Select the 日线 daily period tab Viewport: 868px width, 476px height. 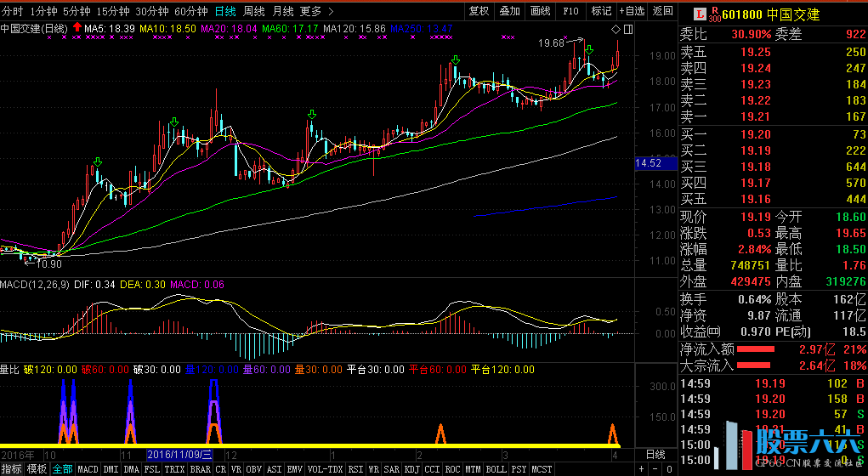click(x=225, y=11)
